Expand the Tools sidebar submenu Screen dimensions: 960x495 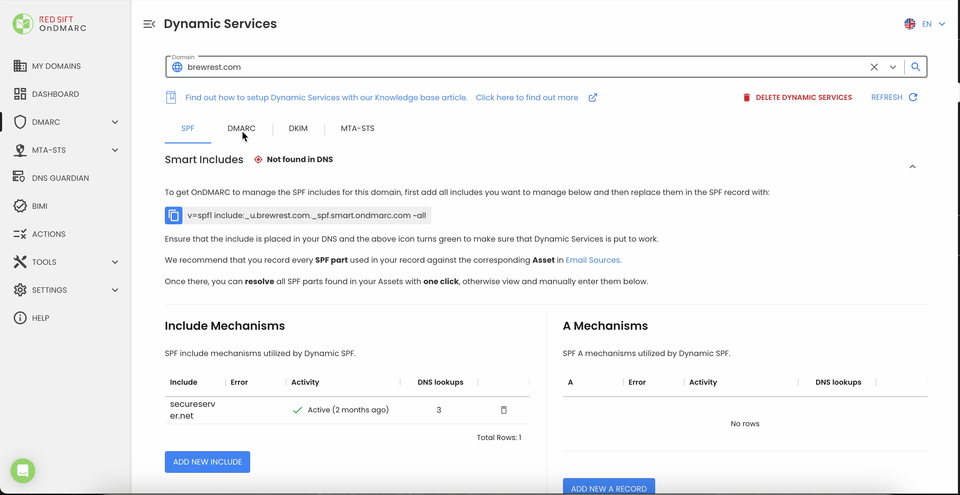(115, 262)
